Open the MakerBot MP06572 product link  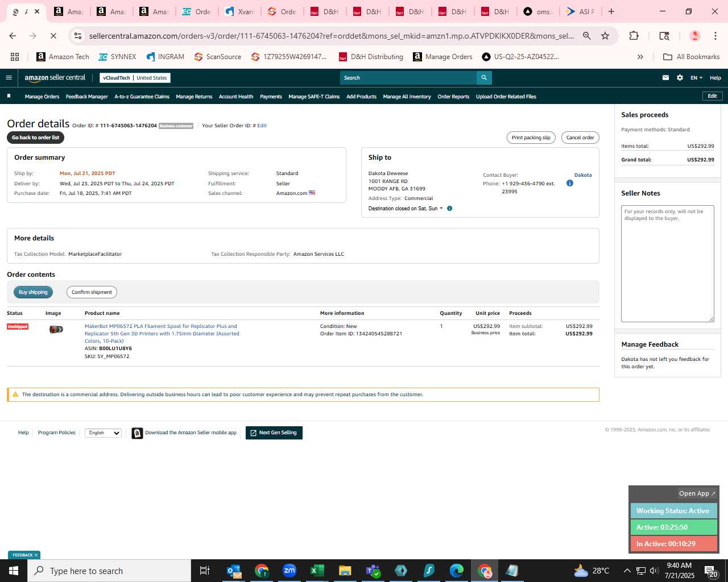coord(162,334)
